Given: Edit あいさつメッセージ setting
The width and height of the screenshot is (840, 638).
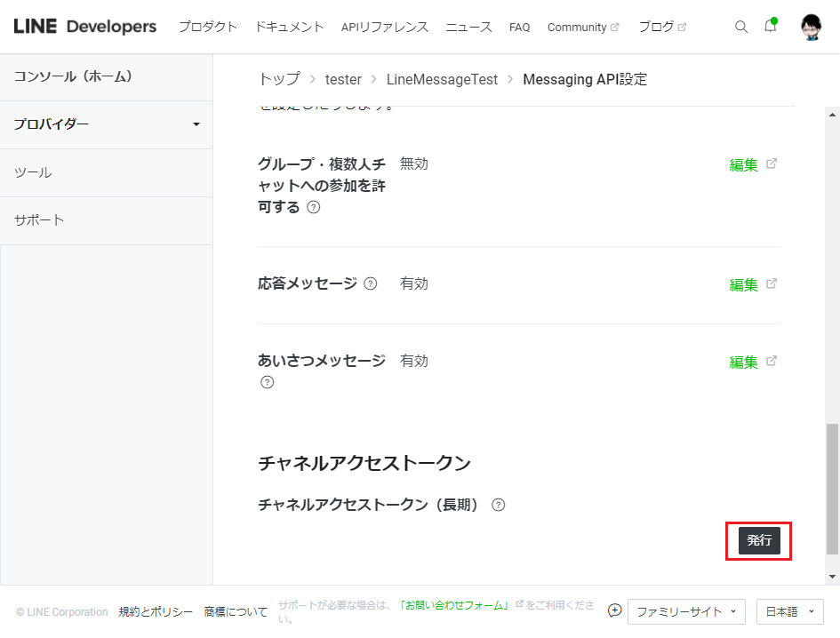Looking at the screenshot, I should (x=744, y=362).
